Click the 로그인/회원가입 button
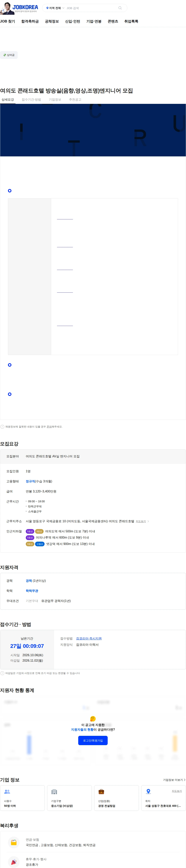The width and height of the screenshot is (186, 868). tap(93, 740)
